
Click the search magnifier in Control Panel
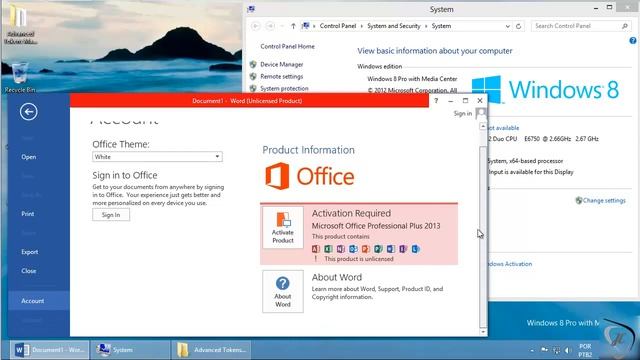[624, 26]
